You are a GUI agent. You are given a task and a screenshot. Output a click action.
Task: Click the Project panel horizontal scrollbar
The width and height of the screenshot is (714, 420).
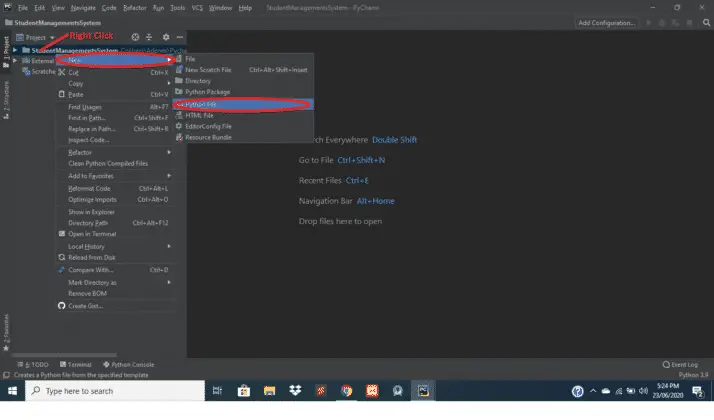64,354
